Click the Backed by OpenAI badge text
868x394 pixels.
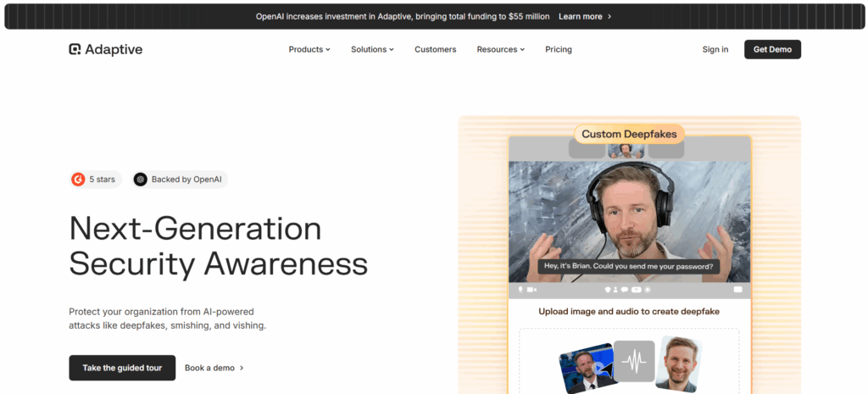186,180
